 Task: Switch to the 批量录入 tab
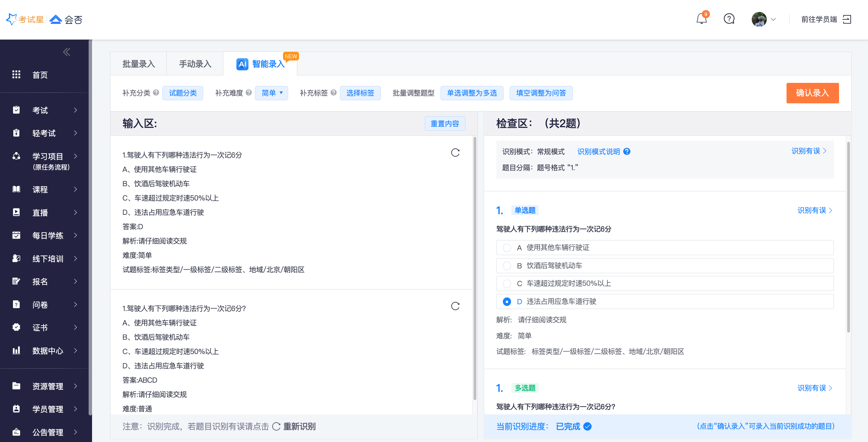pyautogui.click(x=138, y=64)
